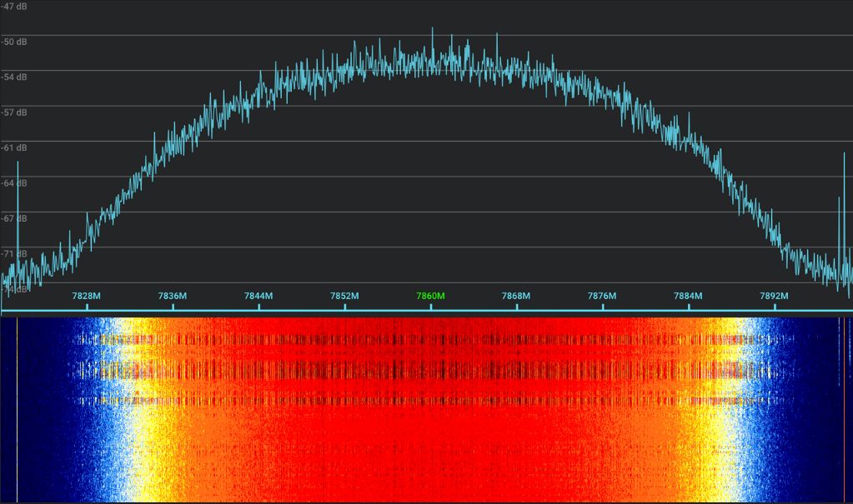The height and width of the screenshot is (504, 853).
Task: Click the -67 dB scale label
Action: (14, 218)
